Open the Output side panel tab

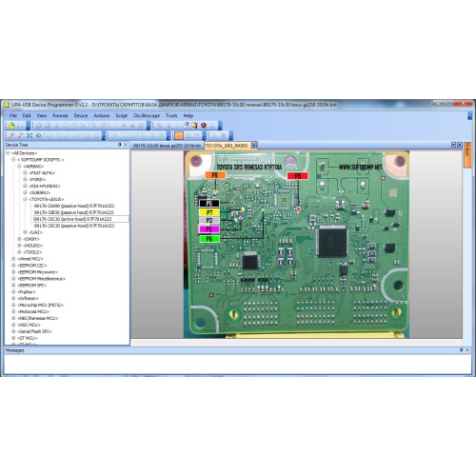tap(467, 154)
